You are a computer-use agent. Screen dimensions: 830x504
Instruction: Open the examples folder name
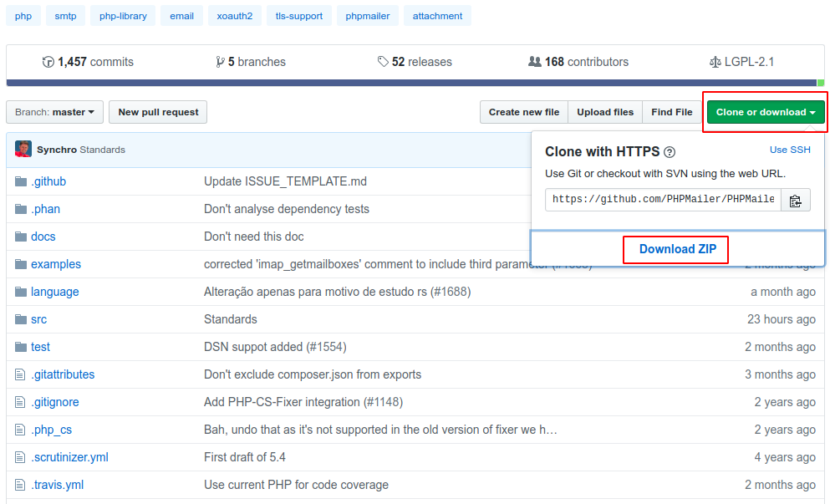coord(55,264)
